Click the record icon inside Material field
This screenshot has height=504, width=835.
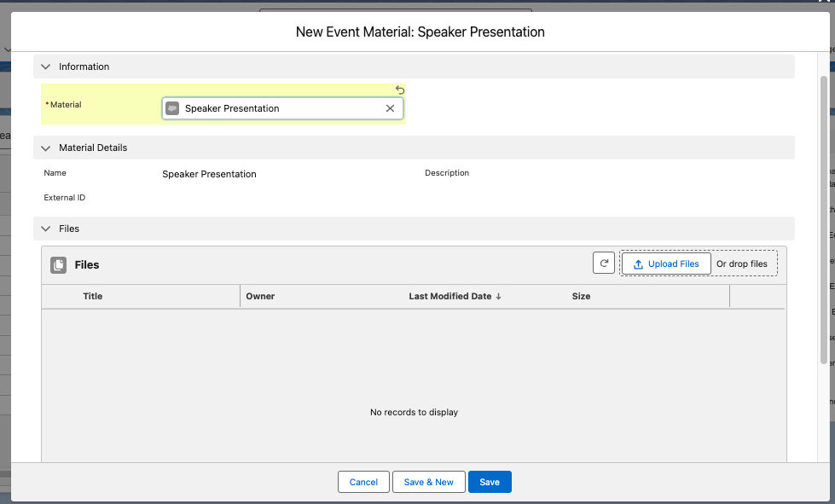pos(172,108)
